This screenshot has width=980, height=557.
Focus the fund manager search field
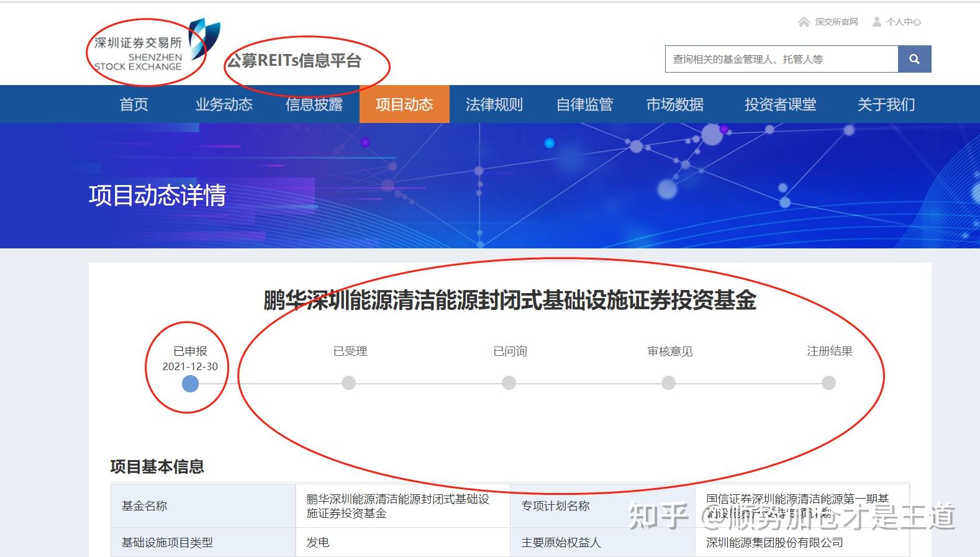781,59
